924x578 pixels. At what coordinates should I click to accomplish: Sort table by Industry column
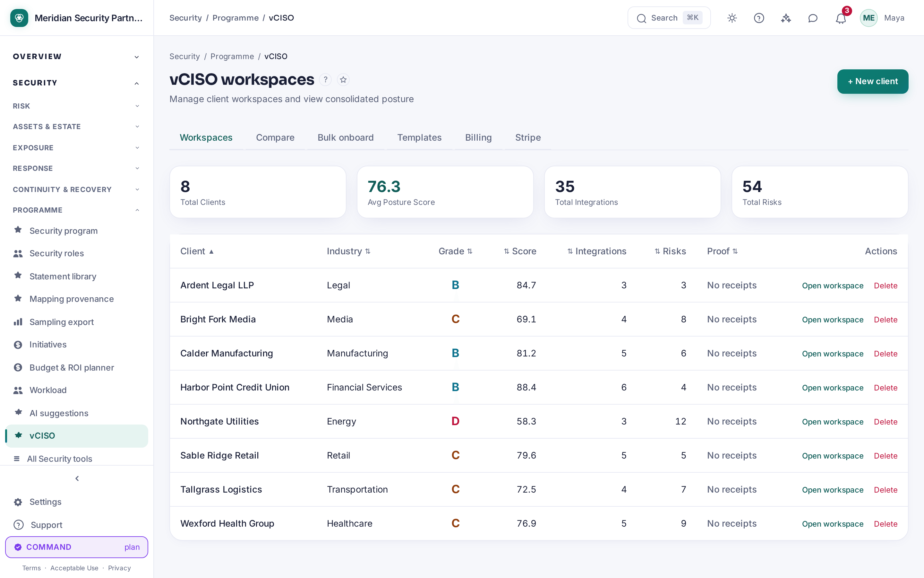[x=349, y=251]
